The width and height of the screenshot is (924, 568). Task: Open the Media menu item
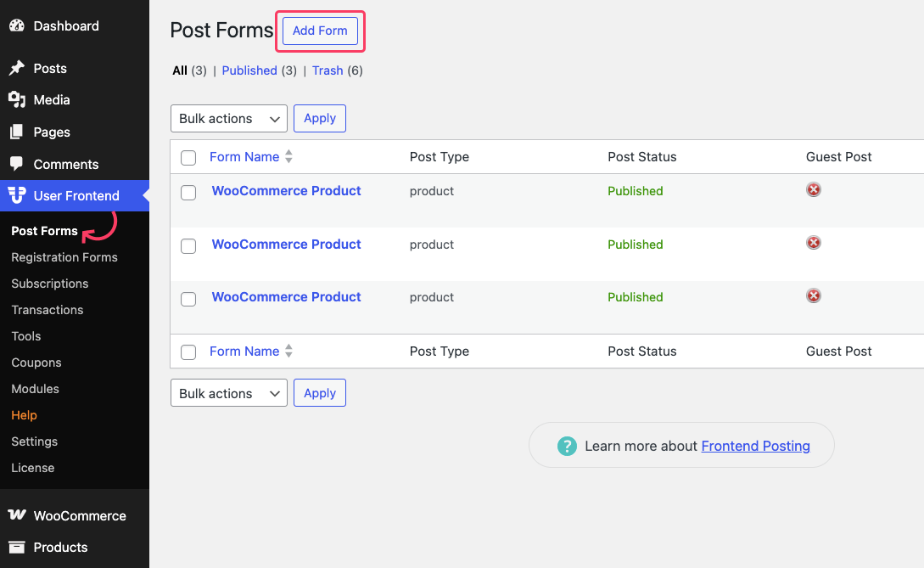[x=52, y=100]
